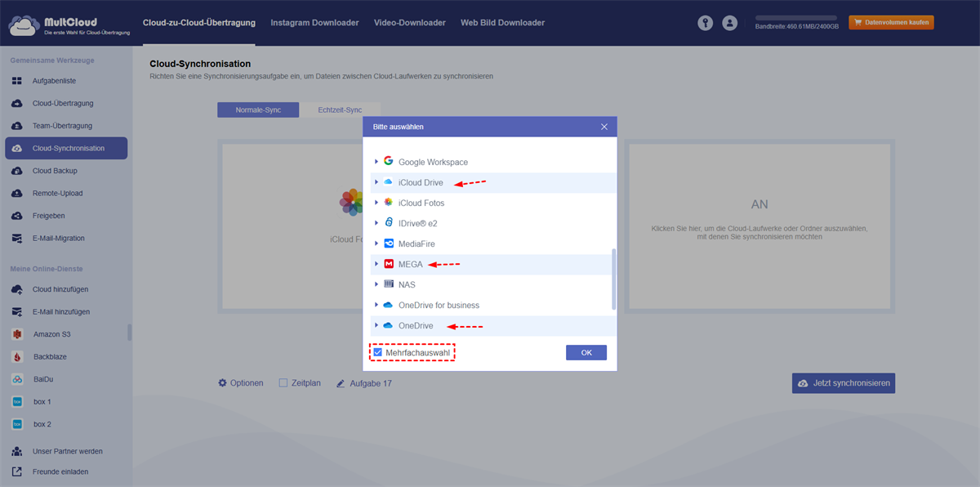This screenshot has width=980, height=487.
Task: Click the Aufgabe 17 task name
Action: coord(371,382)
